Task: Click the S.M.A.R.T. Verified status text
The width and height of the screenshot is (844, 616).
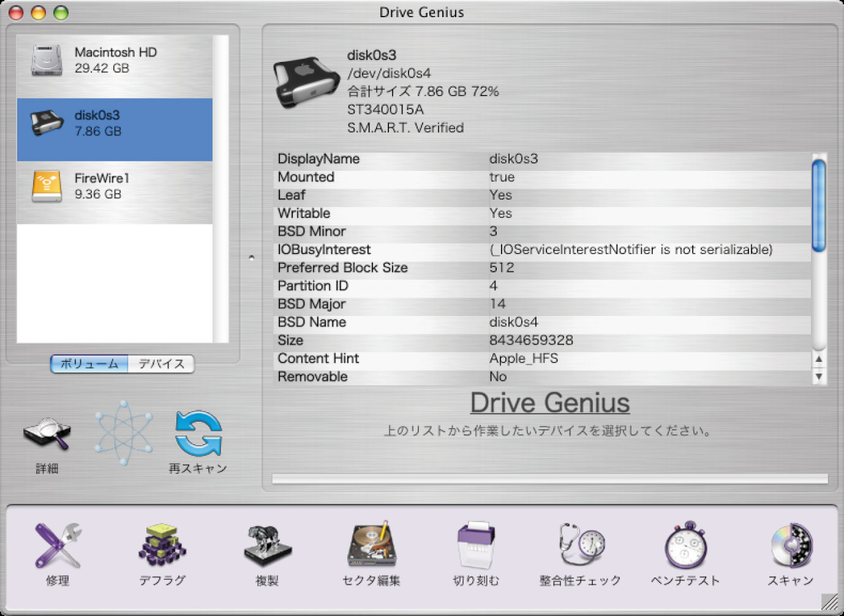Action: click(x=405, y=128)
